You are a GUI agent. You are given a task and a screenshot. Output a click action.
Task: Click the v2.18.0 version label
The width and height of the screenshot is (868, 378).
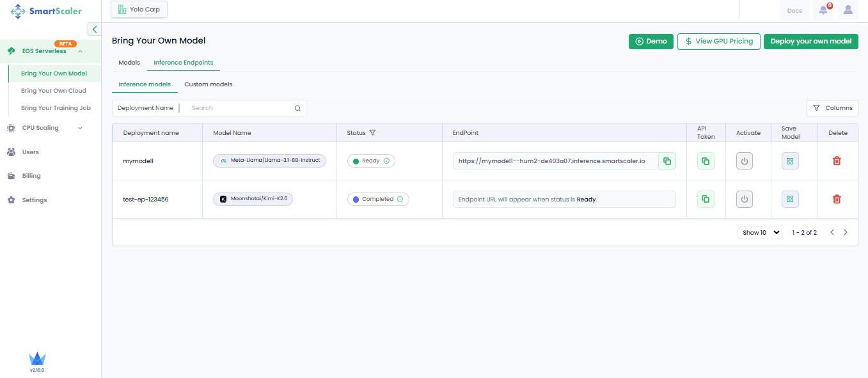tap(37, 370)
